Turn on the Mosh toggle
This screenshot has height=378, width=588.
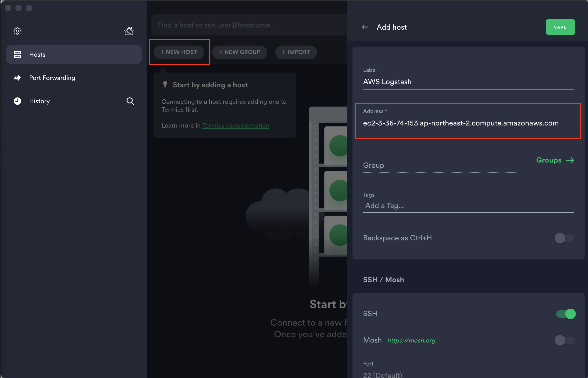point(564,340)
